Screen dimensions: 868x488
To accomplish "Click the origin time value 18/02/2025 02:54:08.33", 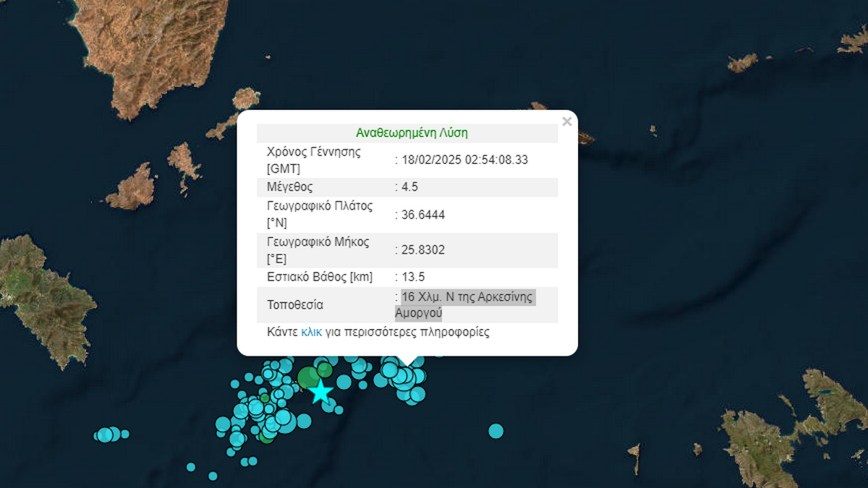I will click(465, 160).
